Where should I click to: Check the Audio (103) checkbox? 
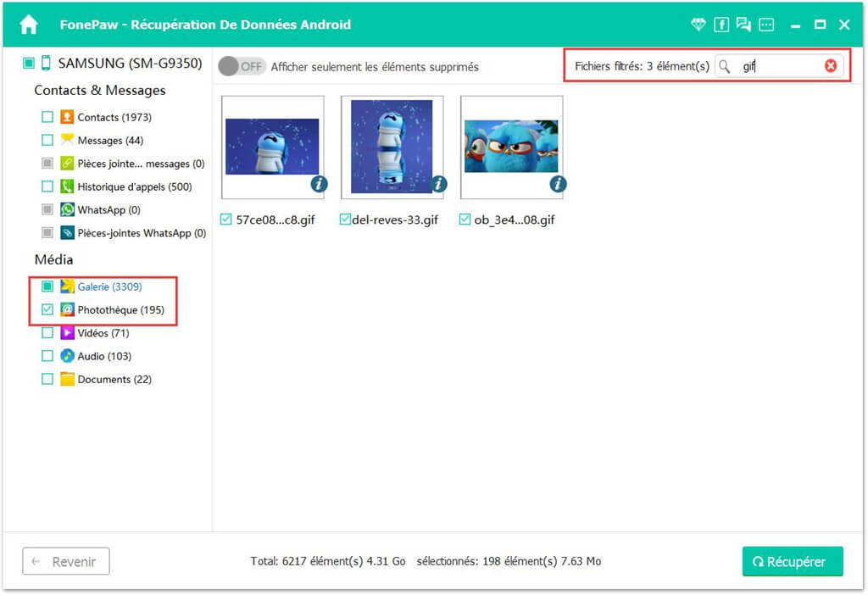point(47,356)
